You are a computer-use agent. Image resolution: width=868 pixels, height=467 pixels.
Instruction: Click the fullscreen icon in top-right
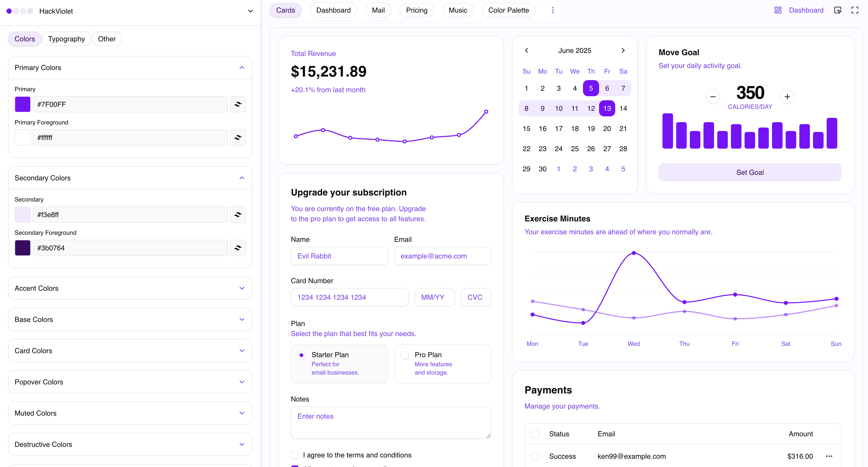coord(855,10)
